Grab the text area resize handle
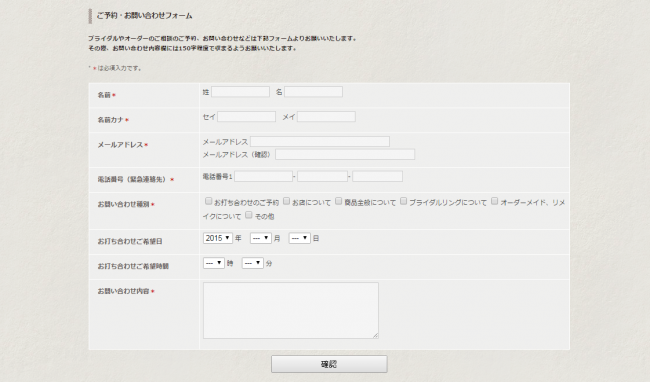The height and width of the screenshot is (382, 650). [375, 335]
